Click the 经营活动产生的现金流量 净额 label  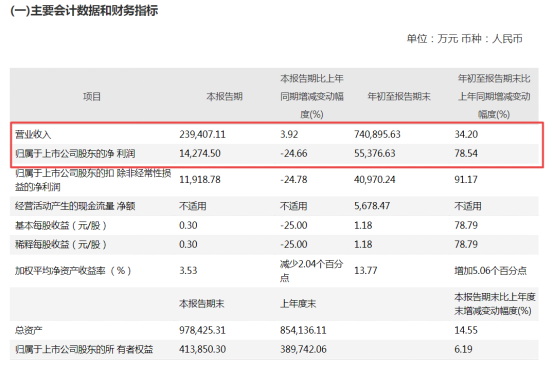[x=75, y=206]
